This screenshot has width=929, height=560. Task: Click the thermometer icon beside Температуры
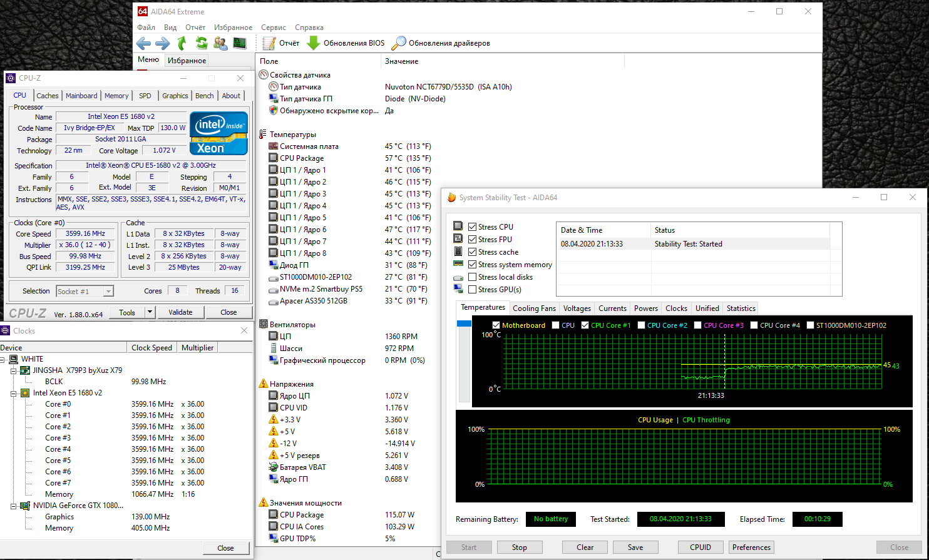tap(264, 135)
